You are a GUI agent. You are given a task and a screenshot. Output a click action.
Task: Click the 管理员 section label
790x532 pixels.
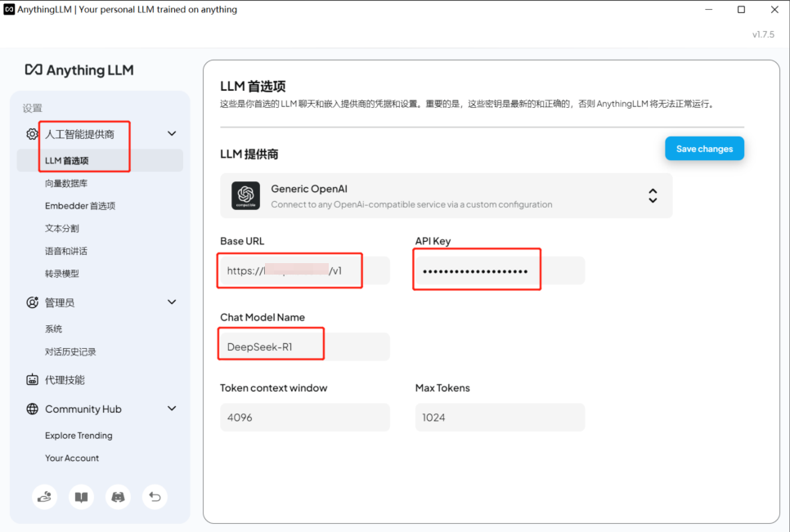pyautogui.click(x=60, y=302)
